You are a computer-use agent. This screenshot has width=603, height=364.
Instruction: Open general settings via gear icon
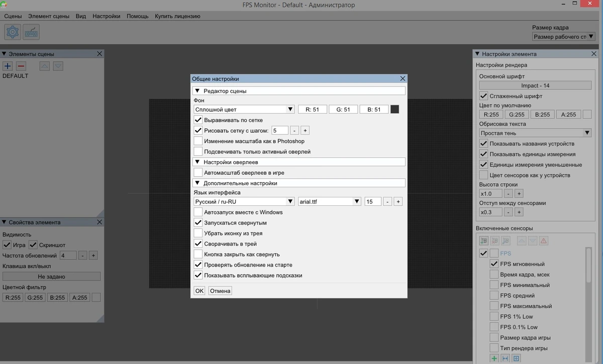[12, 32]
